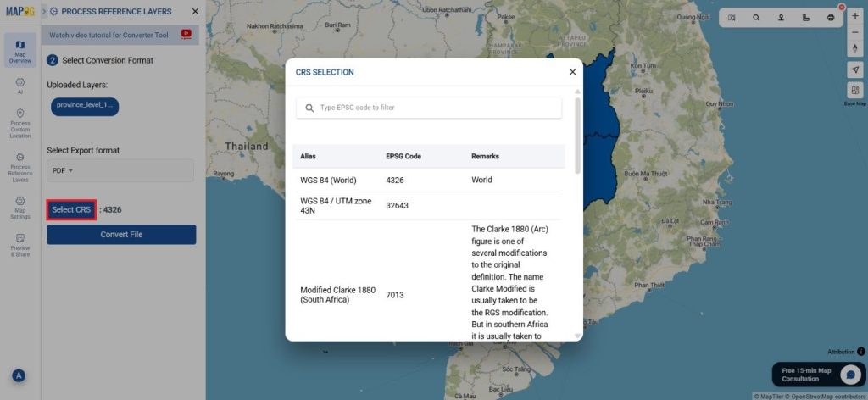Open the user avatar A icon

tap(19, 375)
